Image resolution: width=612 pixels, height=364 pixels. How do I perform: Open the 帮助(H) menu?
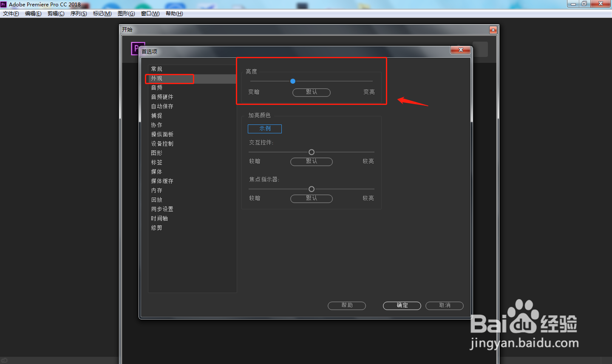coord(174,14)
